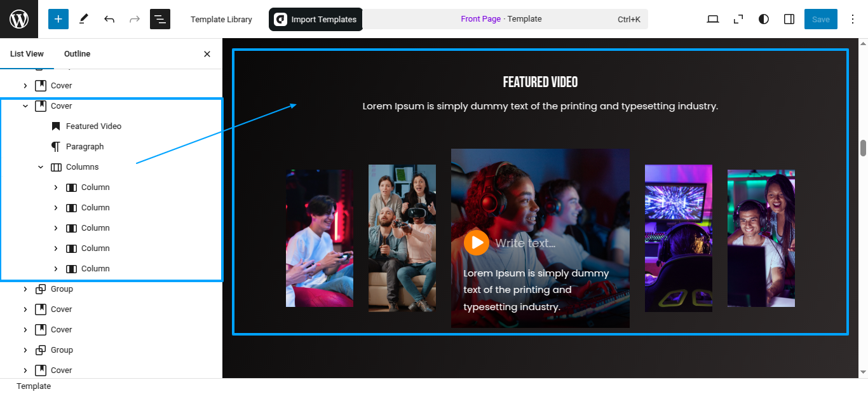The height and width of the screenshot is (394, 868).
Task: Collapse the Columns block row
Action: pos(41,167)
